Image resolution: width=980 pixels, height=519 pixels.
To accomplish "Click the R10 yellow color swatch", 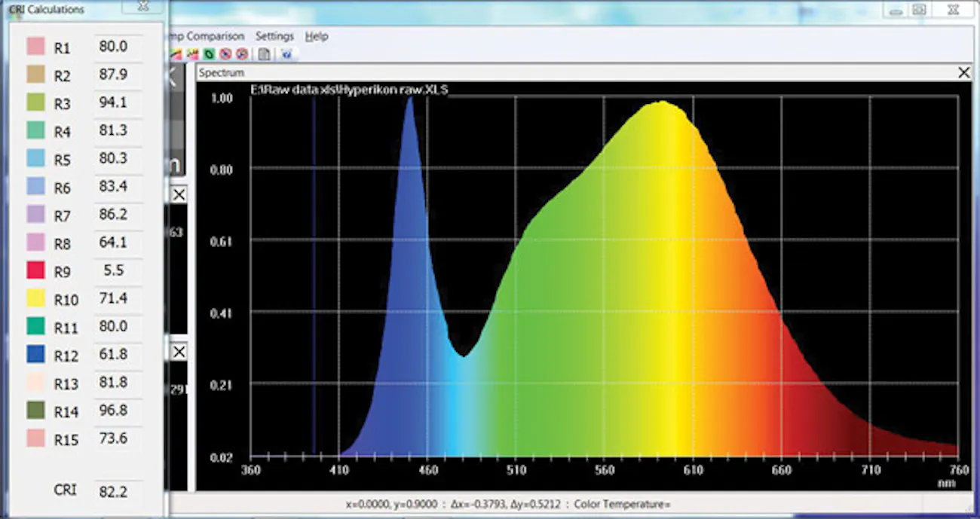I will (x=35, y=298).
